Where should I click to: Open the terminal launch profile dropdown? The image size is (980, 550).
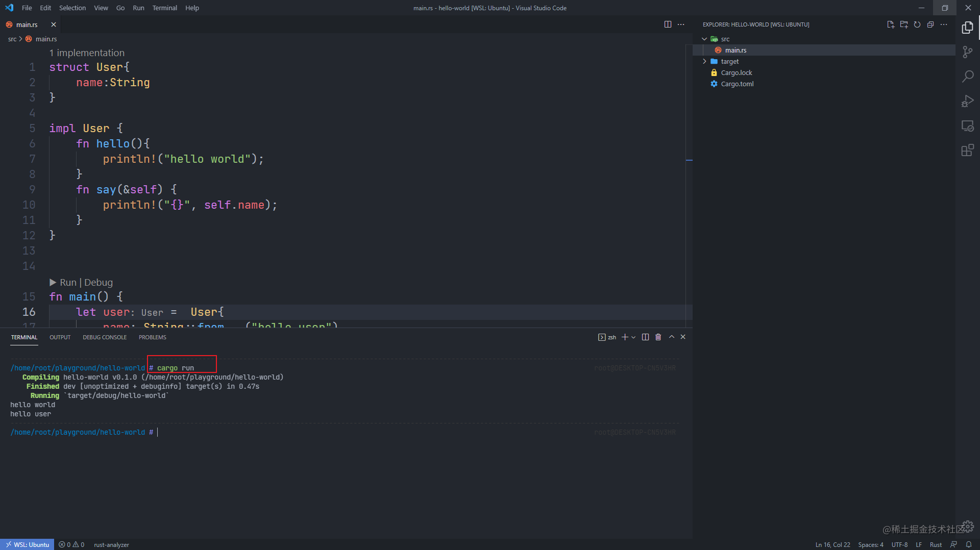click(633, 337)
